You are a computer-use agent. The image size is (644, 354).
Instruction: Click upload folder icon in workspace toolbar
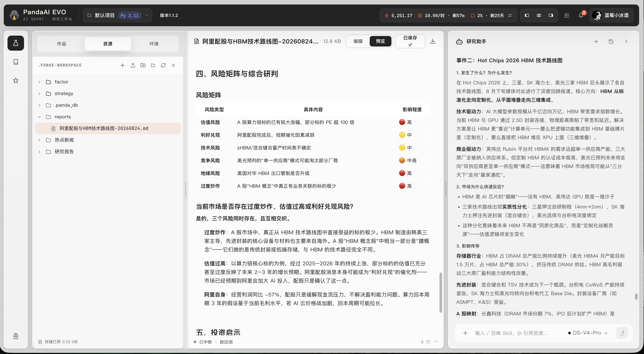[x=143, y=65]
